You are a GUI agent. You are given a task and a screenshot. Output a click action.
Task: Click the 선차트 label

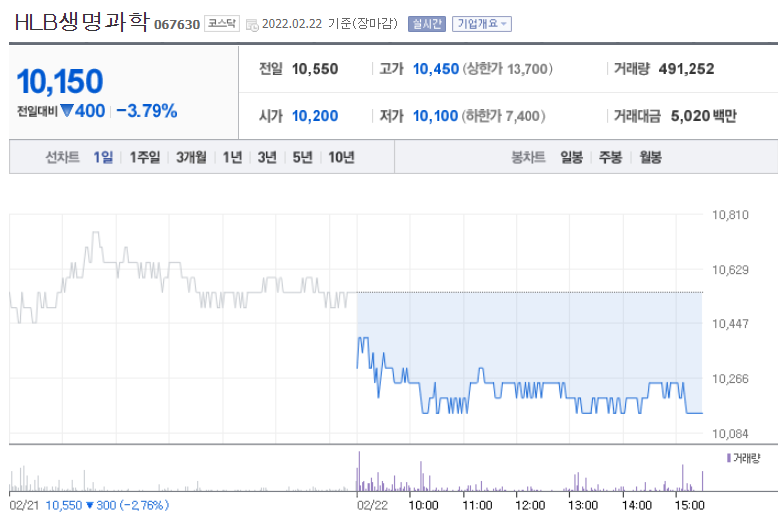(x=63, y=157)
